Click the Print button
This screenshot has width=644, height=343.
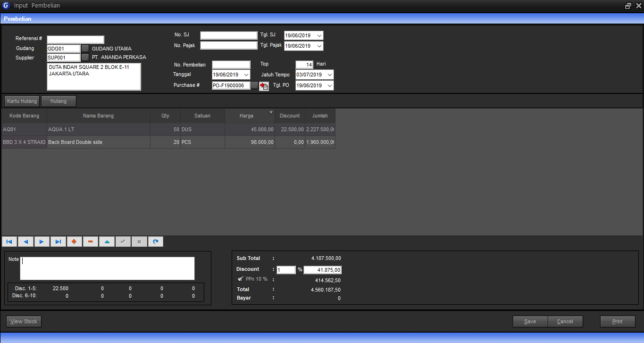click(618, 321)
